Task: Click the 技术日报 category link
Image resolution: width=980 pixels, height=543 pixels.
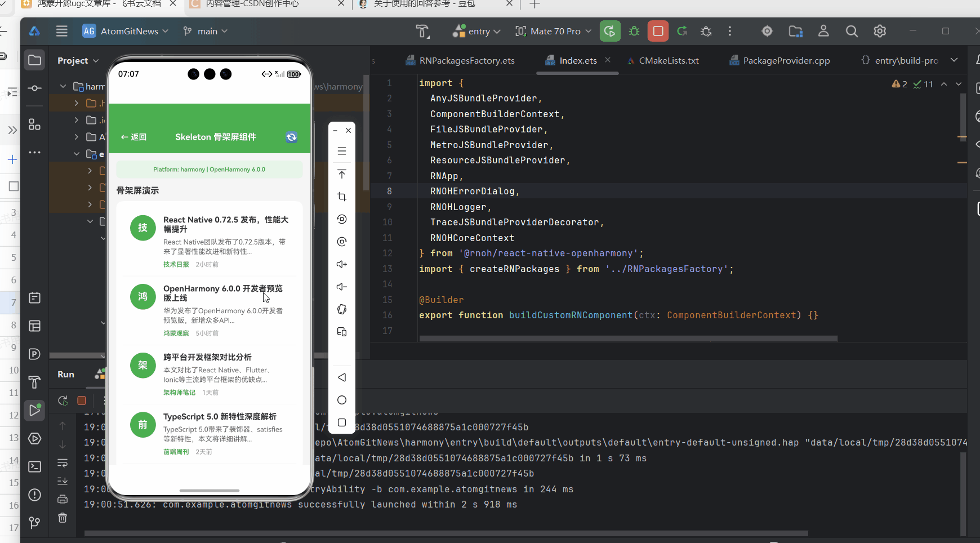Action: (176, 264)
